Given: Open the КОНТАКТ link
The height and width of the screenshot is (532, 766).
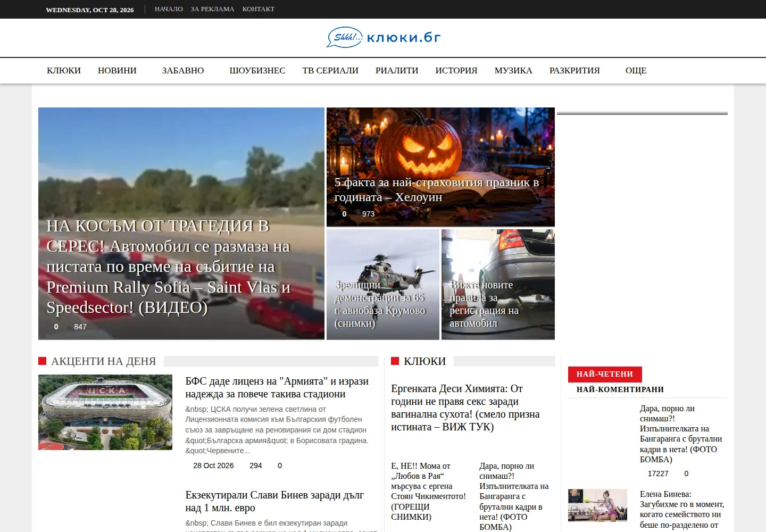Looking at the screenshot, I should 259,9.
